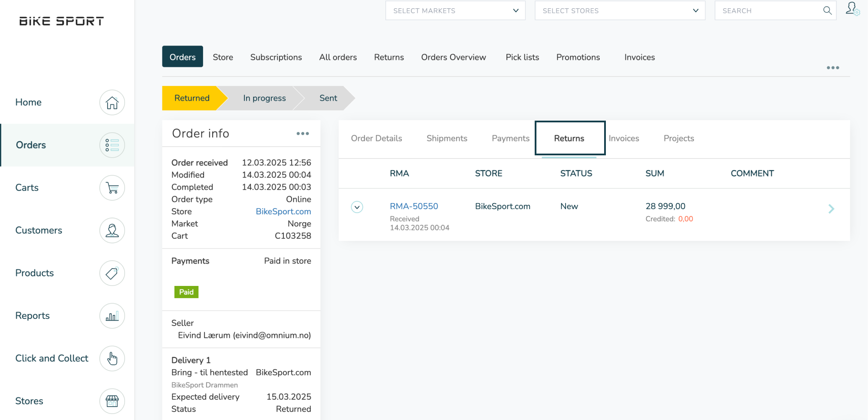Viewport: 868px width, 420px height.
Task: Click the COMMENT column header
Action: click(x=752, y=174)
